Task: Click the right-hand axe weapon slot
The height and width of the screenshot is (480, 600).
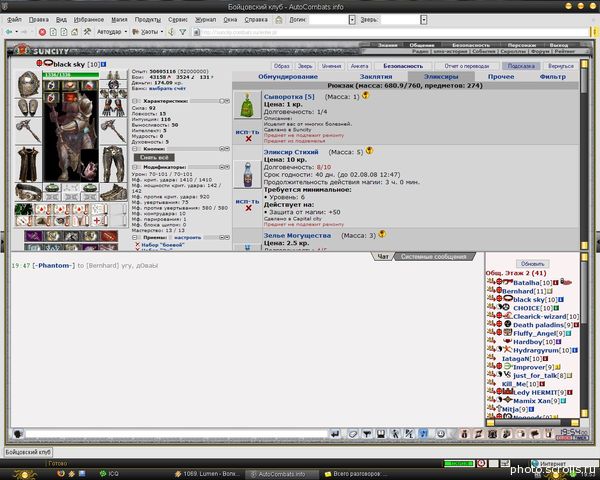Action: (113, 131)
